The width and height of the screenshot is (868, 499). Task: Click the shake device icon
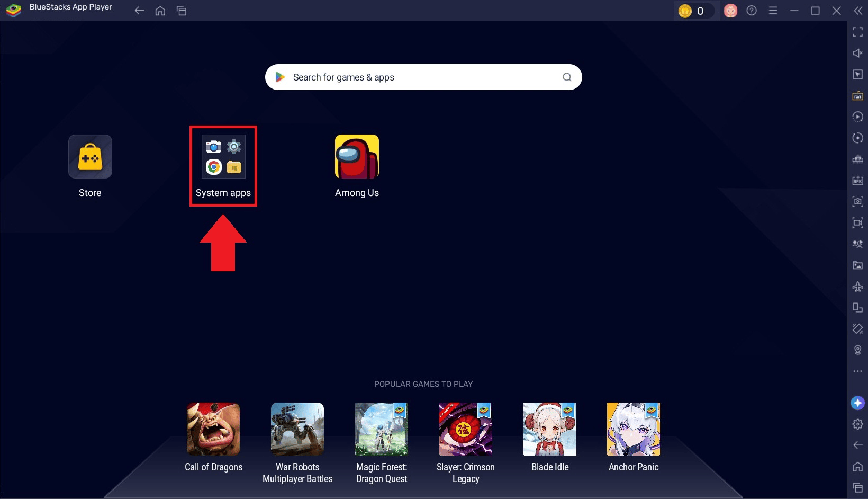[858, 329]
